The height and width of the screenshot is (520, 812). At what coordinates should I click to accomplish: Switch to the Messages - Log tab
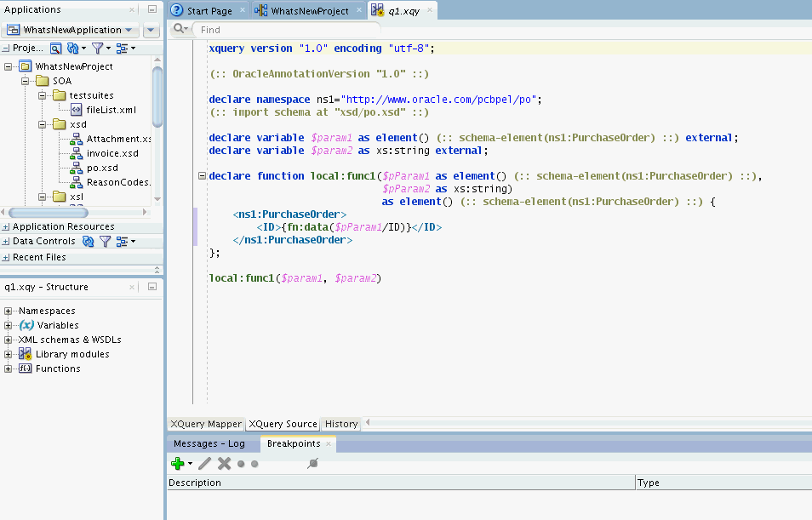click(x=209, y=443)
